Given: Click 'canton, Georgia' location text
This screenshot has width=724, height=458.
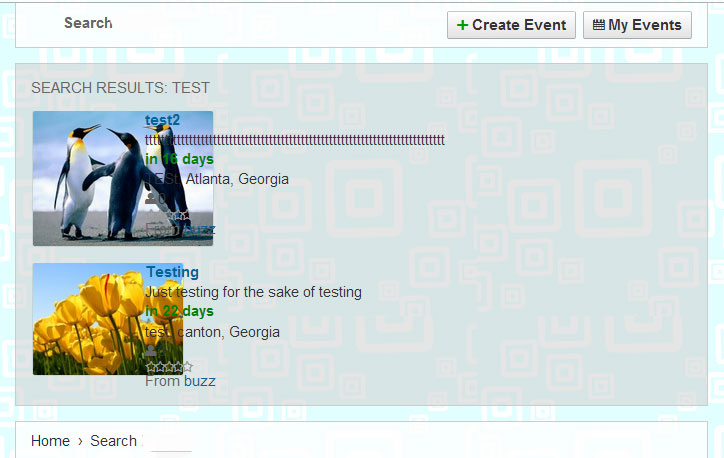Looking at the screenshot, I should [228, 332].
